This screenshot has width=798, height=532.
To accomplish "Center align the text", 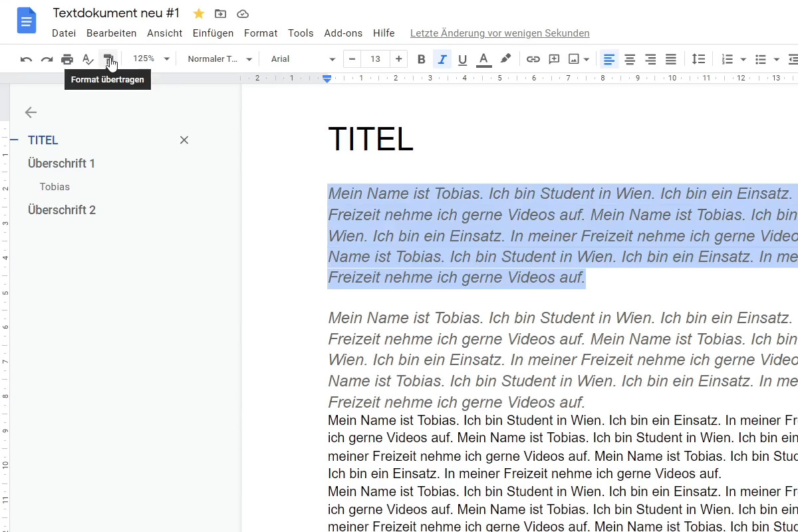I will click(630, 59).
